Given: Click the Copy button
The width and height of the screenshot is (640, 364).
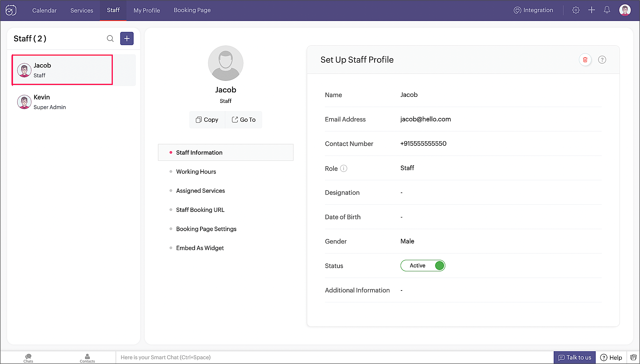Looking at the screenshot, I should 207,120.
